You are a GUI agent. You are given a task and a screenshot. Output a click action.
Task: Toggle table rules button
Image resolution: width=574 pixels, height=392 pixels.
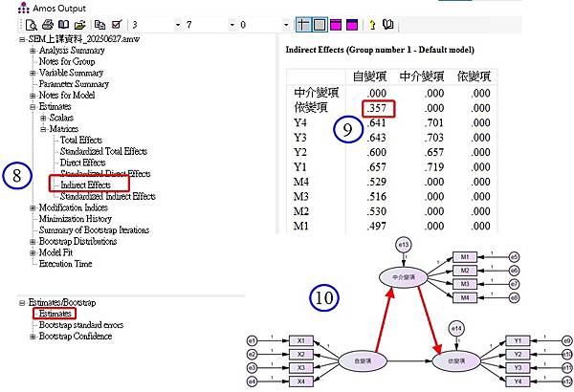pyautogui.click(x=303, y=25)
